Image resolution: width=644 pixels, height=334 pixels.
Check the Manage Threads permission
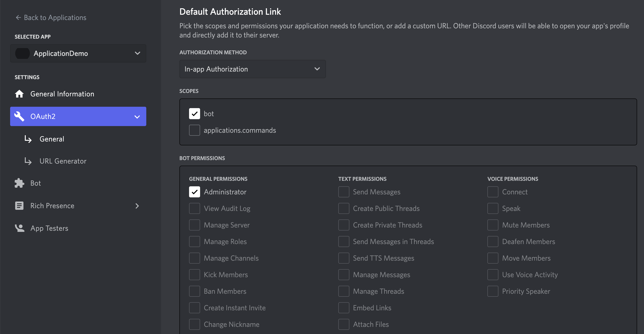click(344, 291)
